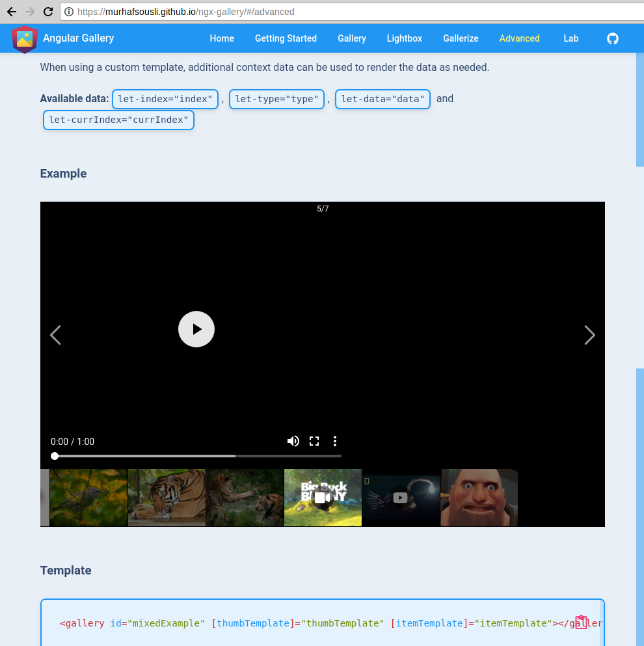The width and height of the screenshot is (644, 646).
Task: Play the video in the gallery
Action: click(196, 329)
